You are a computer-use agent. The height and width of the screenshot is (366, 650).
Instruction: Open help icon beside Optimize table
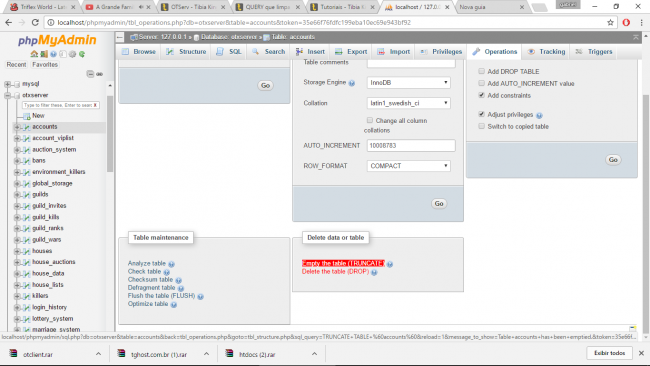pos(174,305)
